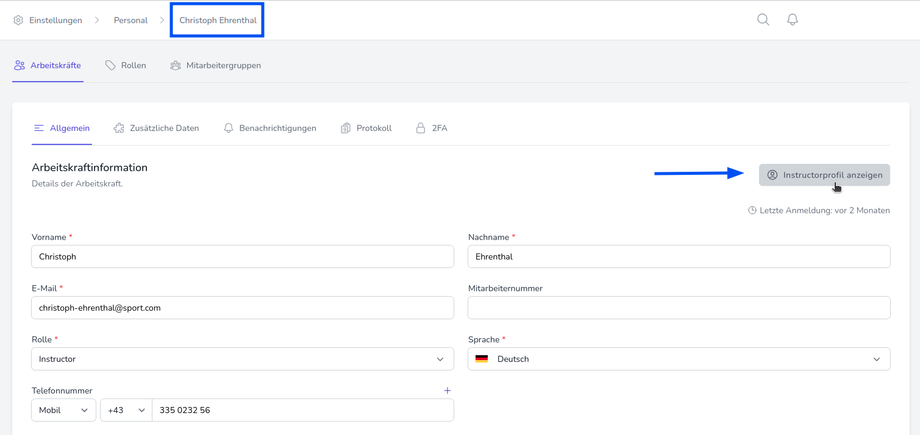Open the 2FA security tab

point(431,128)
